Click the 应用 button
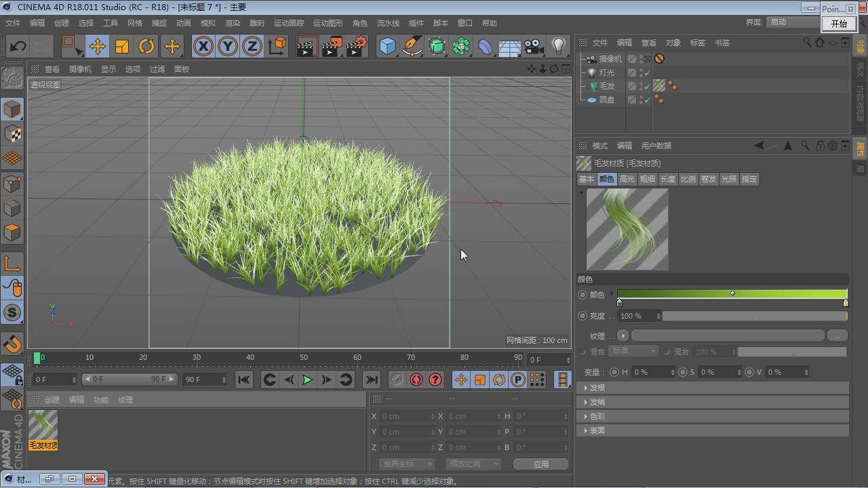 [540, 464]
